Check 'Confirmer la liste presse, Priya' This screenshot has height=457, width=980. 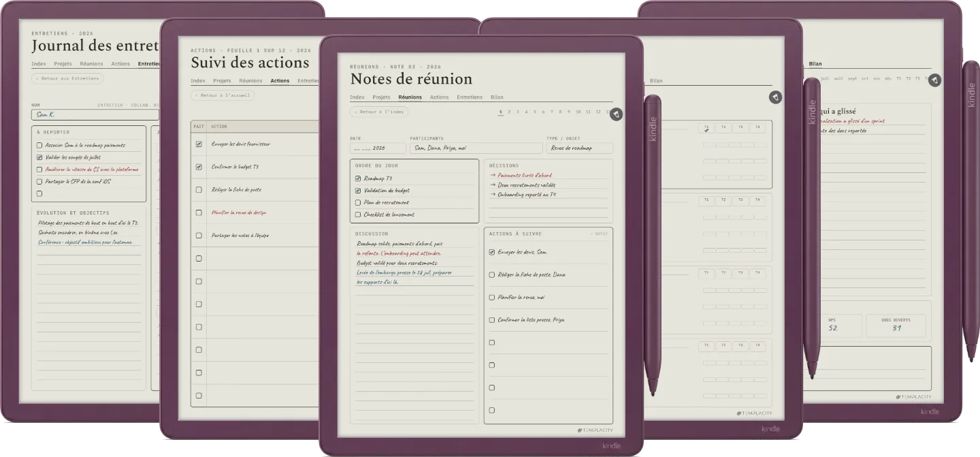[492, 319]
